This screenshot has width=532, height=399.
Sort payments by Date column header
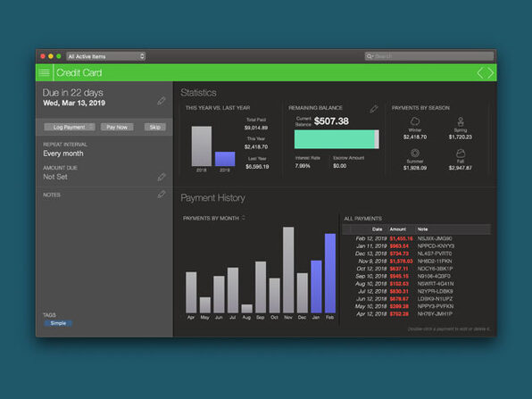(377, 229)
